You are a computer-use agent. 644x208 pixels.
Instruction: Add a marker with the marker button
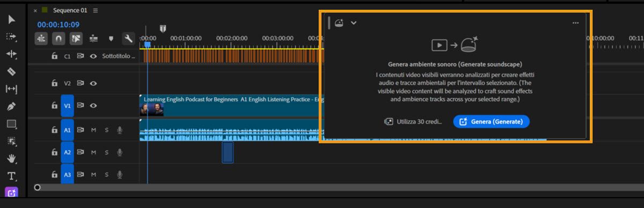click(111, 39)
